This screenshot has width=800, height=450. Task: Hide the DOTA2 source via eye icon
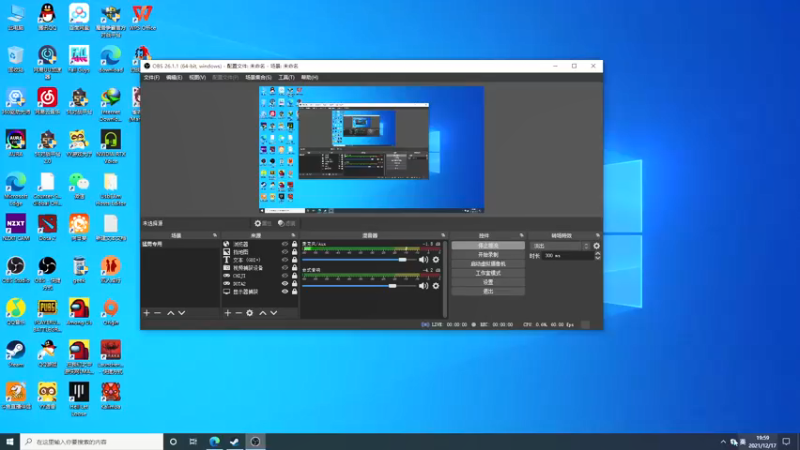(285, 284)
